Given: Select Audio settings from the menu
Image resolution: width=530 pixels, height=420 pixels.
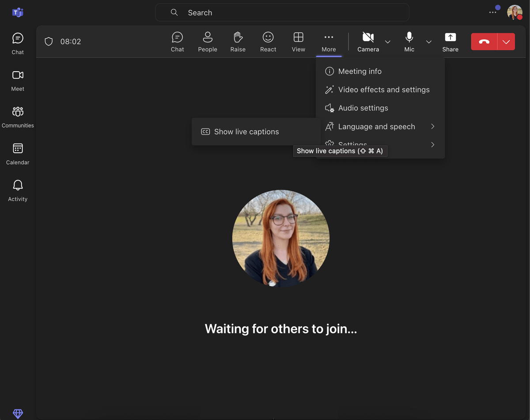Looking at the screenshot, I should 363,108.
